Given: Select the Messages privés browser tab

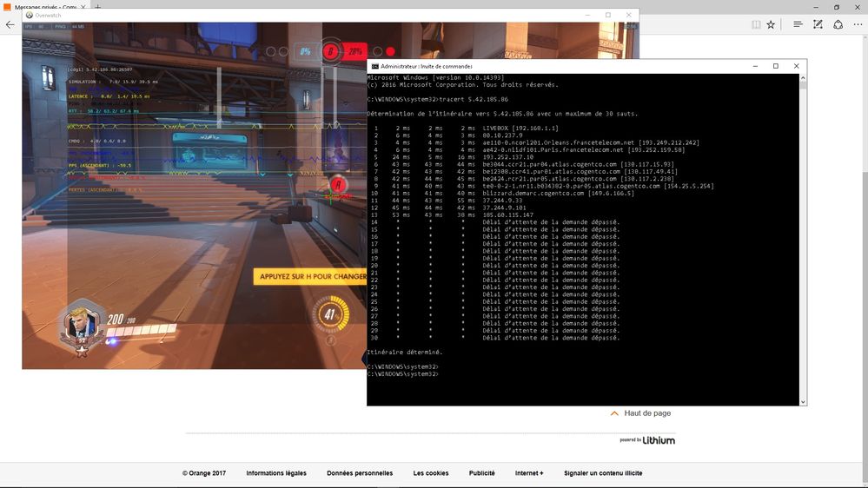Looking at the screenshot, I should [x=44, y=7].
